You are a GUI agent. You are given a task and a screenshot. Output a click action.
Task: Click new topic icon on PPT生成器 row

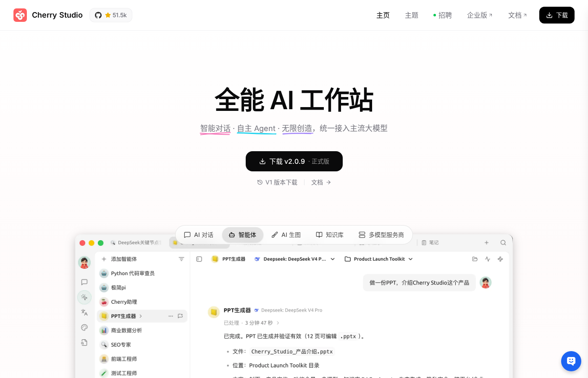pos(180,316)
